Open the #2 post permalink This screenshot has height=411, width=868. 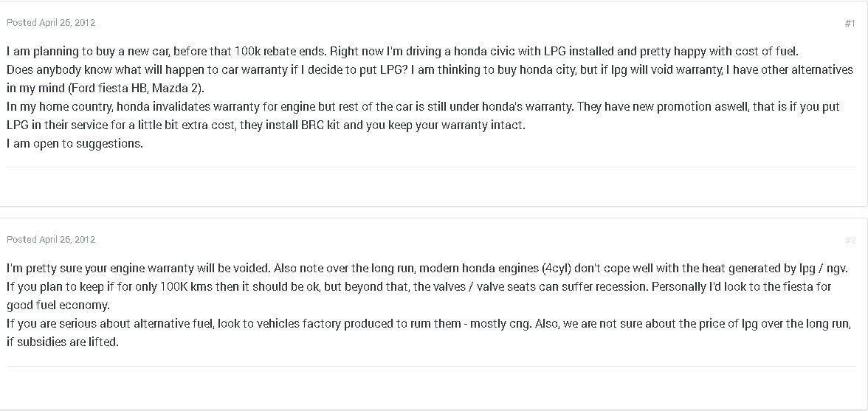[x=850, y=241]
